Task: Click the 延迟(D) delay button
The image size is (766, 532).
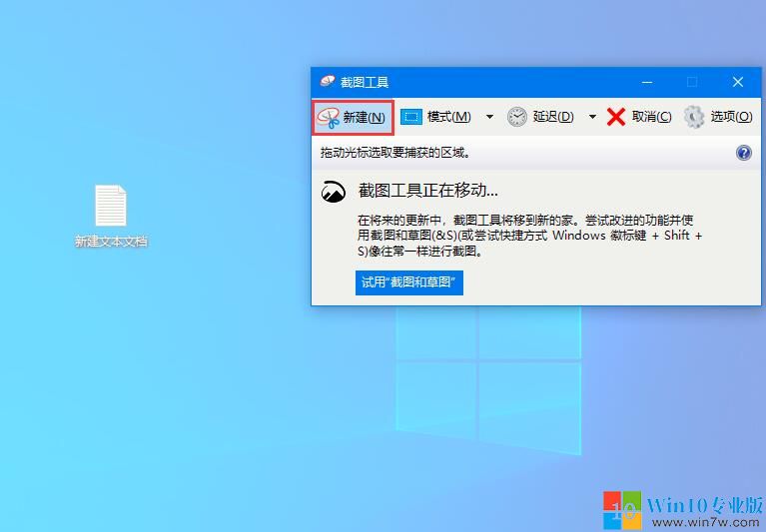Action: (540, 117)
